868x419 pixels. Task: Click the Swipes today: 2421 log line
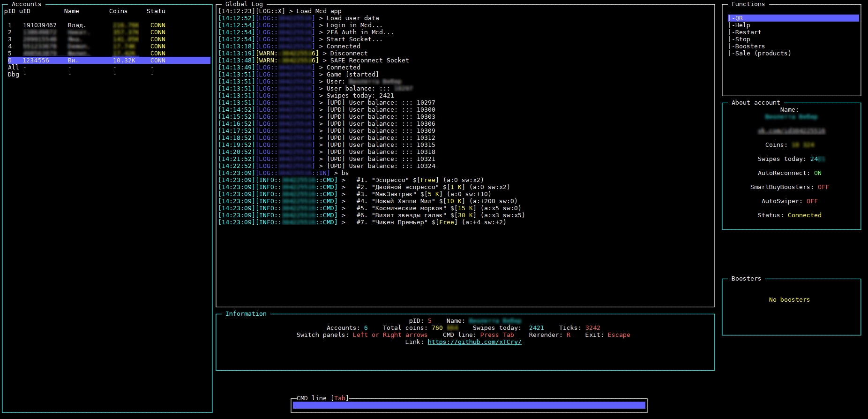click(x=306, y=96)
